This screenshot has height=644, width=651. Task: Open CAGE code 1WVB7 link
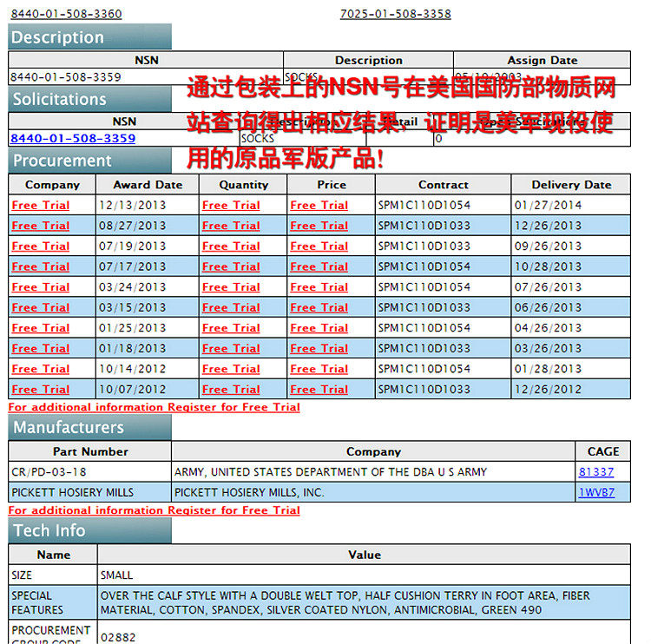pos(596,492)
